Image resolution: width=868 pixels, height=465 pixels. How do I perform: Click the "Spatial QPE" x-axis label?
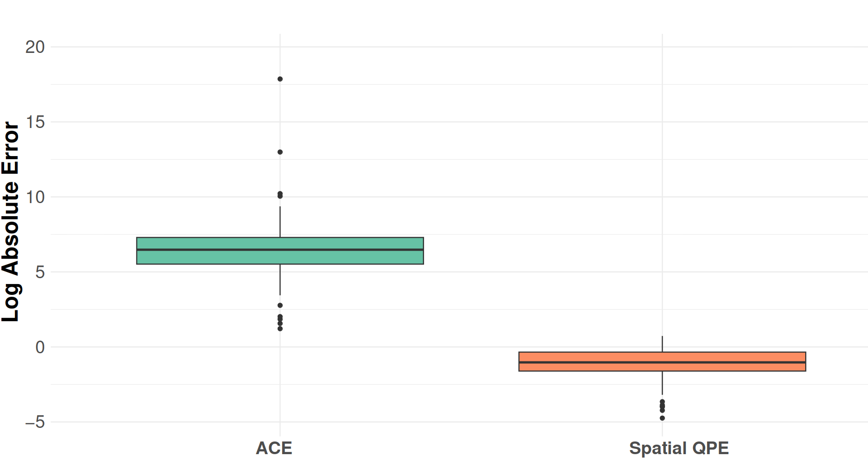[679, 448]
